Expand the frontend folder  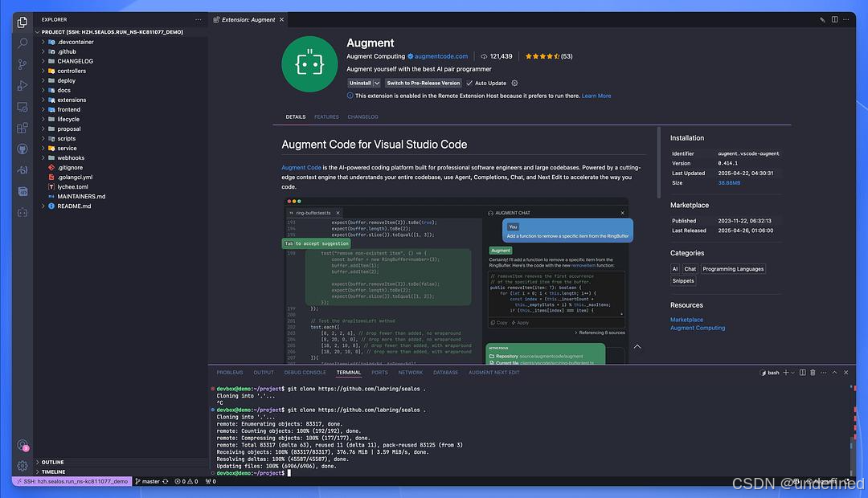click(x=43, y=109)
